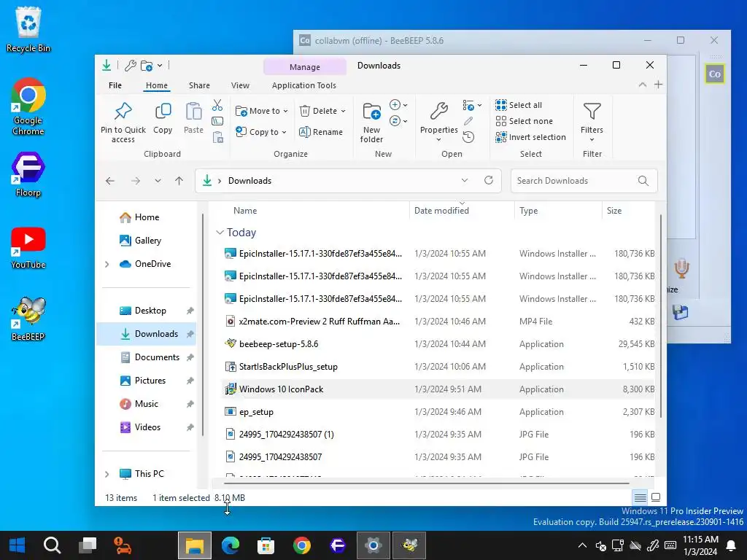Unpin Downloads from Quick access
The height and width of the screenshot is (560, 747).
[x=190, y=334]
